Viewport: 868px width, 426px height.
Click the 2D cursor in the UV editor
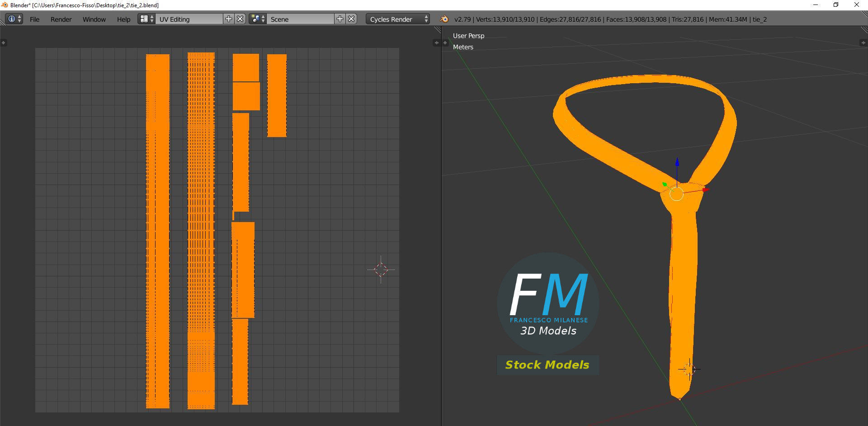(381, 270)
